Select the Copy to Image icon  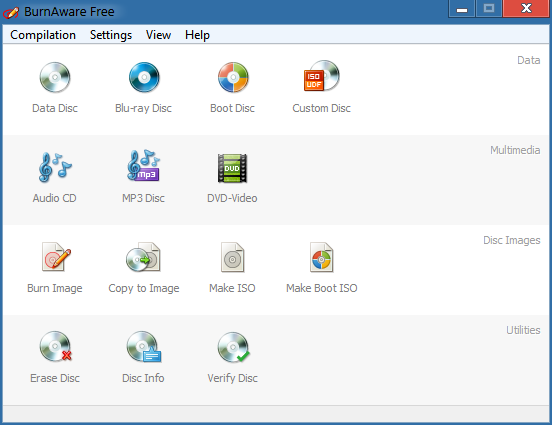click(x=144, y=257)
